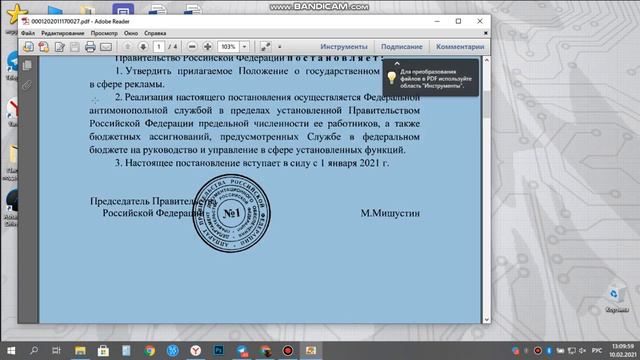Image resolution: width=640 pixels, height=360 pixels.
Task: Open the Окно menu
Action: pos(131,33)
